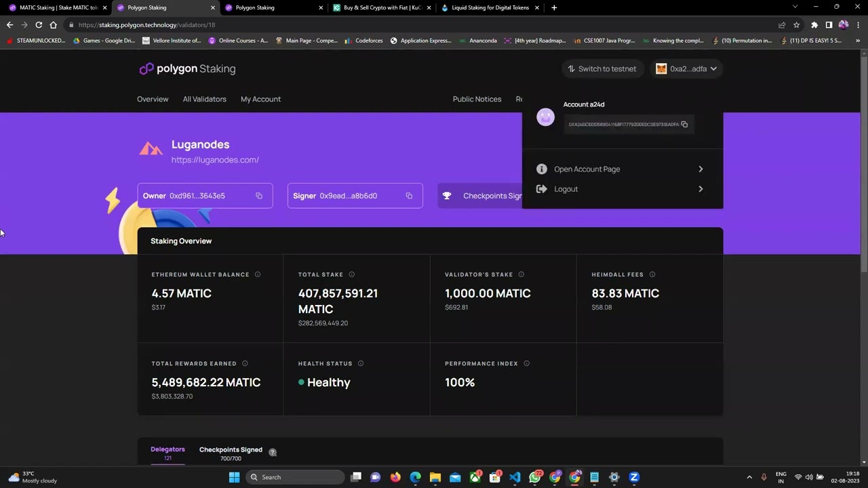Open the Codeforces bookmark
This screenshot has height=488, width=868.
pyautogui.click(x=363, y=41)
